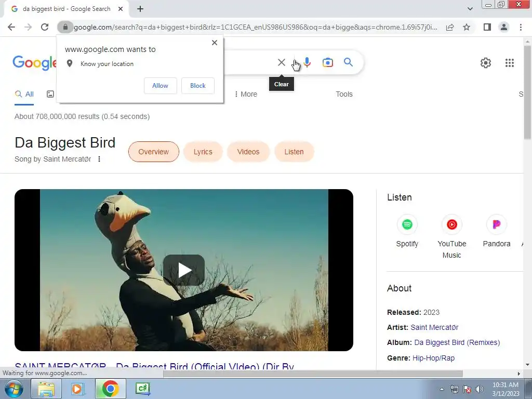Viewport: 532px width, 399px height.
Task: Play the Da Biggest Bird video
Action: (184, 270)
